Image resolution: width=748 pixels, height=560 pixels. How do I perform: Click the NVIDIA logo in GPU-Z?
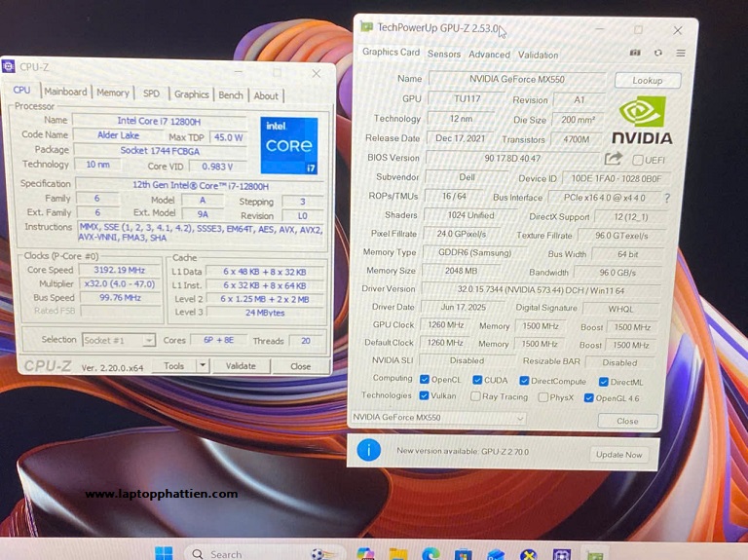(642, 120)
